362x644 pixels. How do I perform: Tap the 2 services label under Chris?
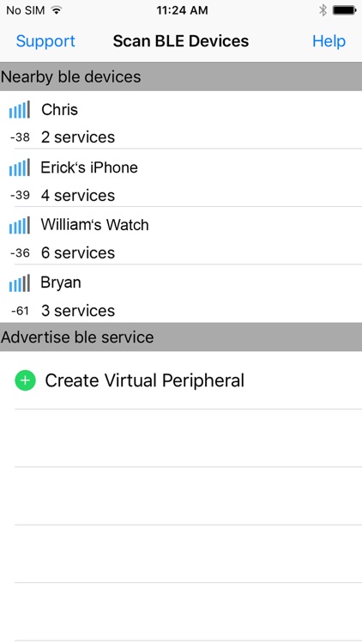(78, 137)
